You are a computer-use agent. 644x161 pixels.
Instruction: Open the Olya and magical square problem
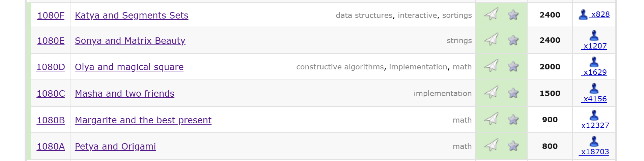point(129,67)
